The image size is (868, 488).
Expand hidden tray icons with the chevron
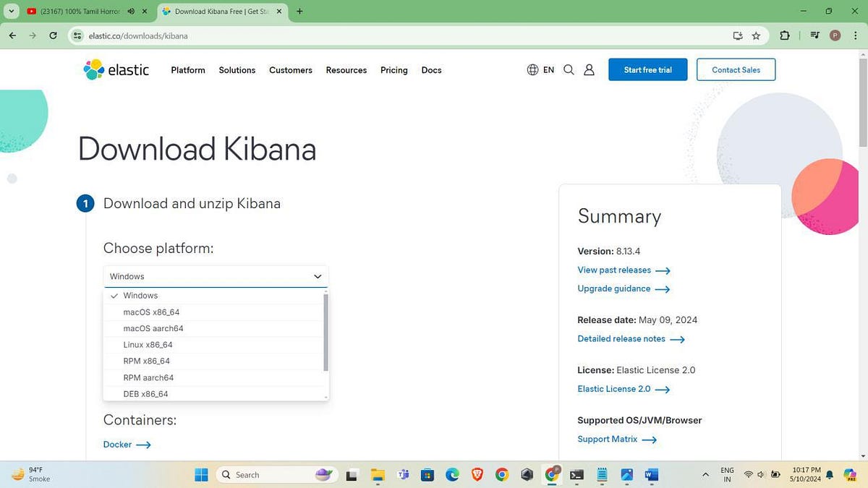[705, 475]
